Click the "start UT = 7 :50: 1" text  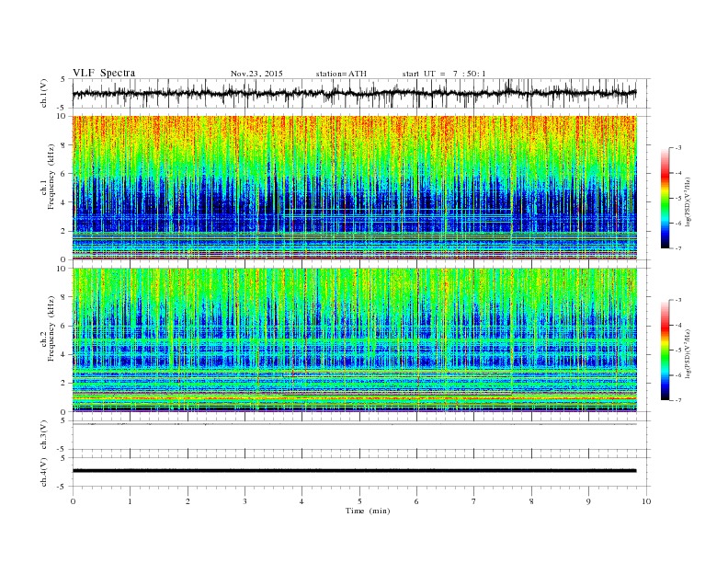(444, 74)
